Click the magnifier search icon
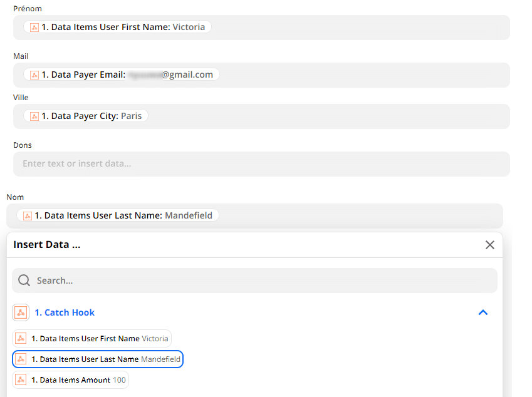Viewport: 532px width, 397px height. [x=24, y=281]
